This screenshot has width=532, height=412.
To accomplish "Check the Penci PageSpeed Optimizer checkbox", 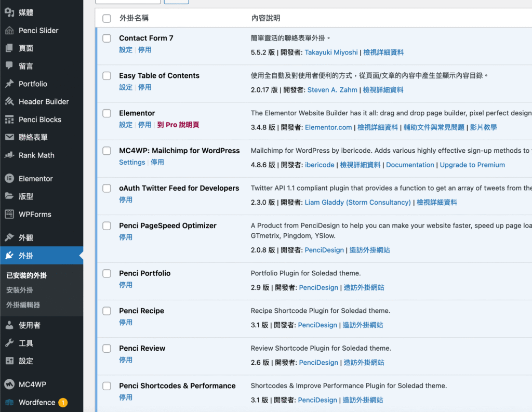I will tap(107, 225).
